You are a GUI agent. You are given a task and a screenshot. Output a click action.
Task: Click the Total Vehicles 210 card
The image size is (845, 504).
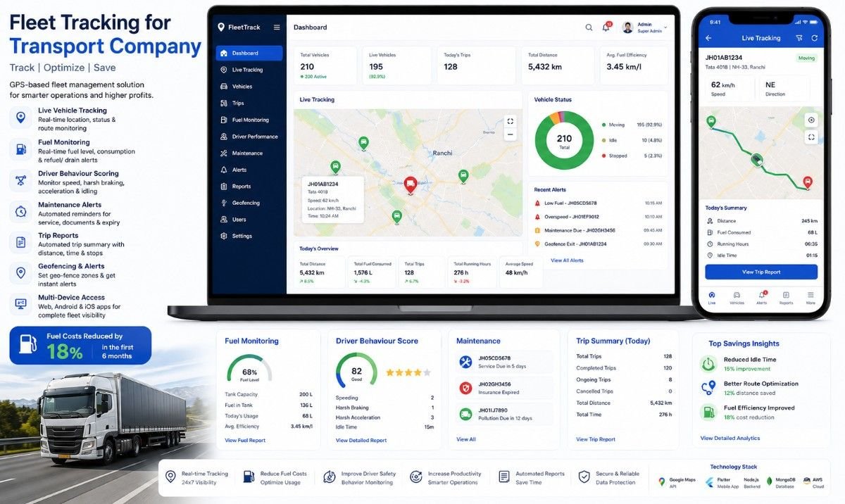[x=327, y=65]
